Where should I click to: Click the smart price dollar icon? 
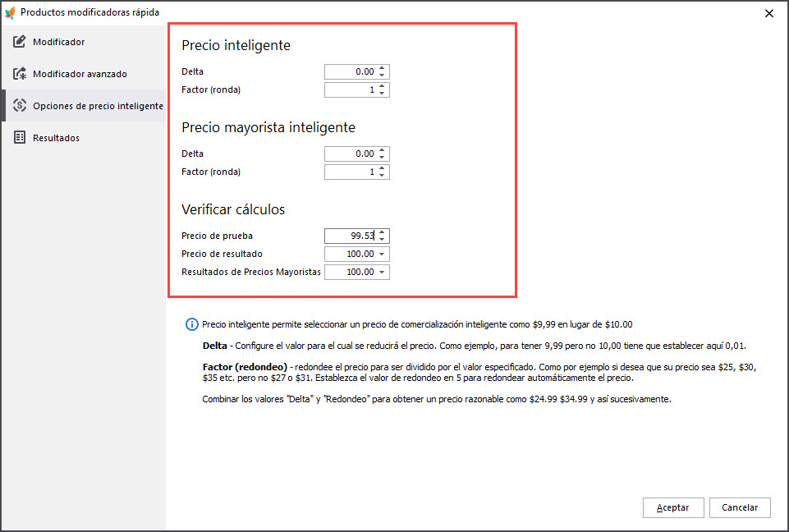(19, 105)
